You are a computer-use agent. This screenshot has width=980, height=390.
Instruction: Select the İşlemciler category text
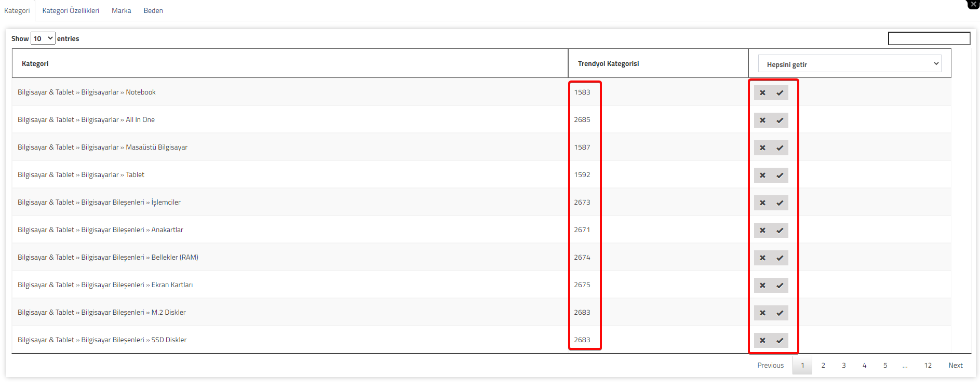(x=99, y=203)
